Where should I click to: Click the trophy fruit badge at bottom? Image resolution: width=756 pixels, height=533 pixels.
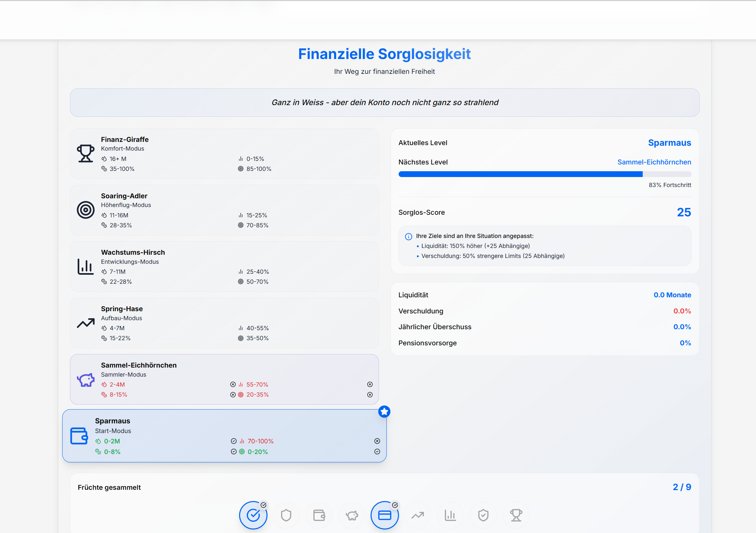point(516,515)
